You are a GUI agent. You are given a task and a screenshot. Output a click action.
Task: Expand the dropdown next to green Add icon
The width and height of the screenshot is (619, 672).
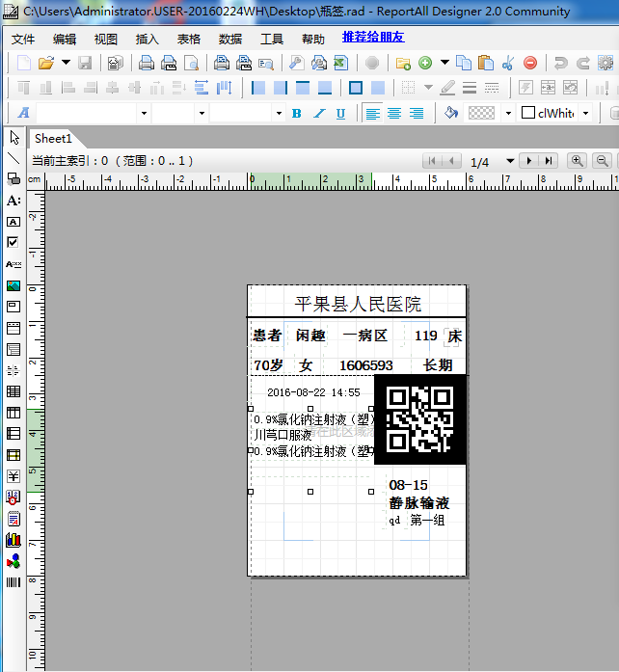444,63
